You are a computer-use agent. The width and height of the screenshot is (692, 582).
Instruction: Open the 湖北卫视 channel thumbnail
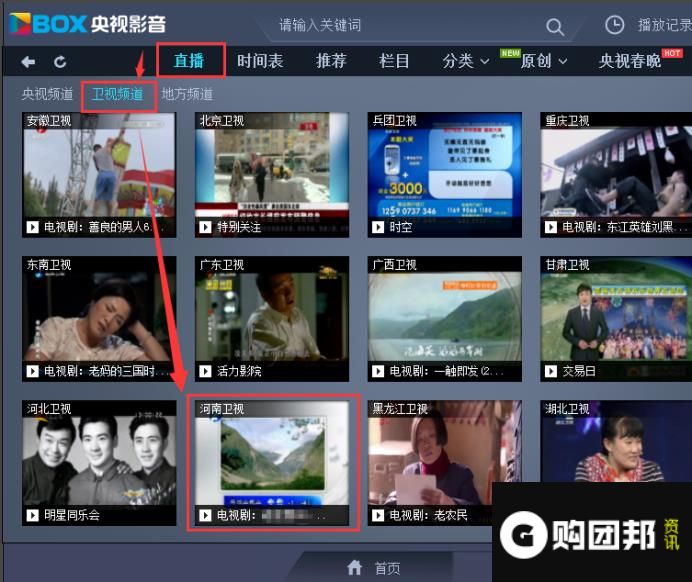pos(616,441)
